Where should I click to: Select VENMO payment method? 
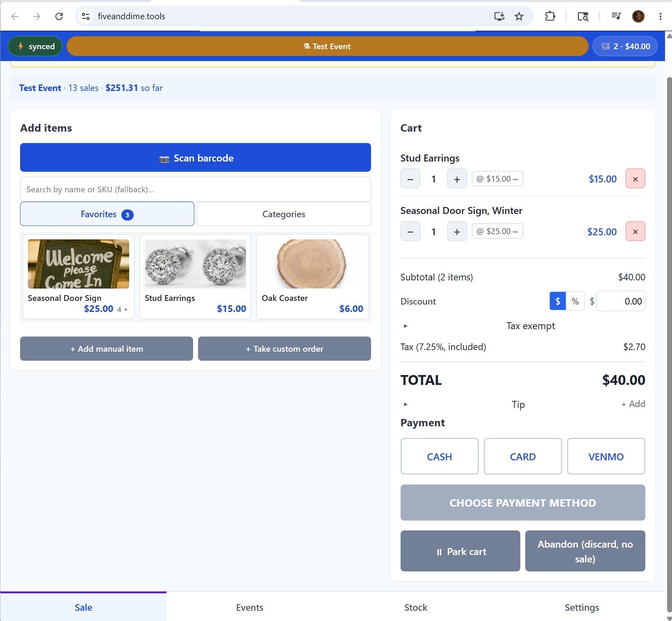pos(606,457)
